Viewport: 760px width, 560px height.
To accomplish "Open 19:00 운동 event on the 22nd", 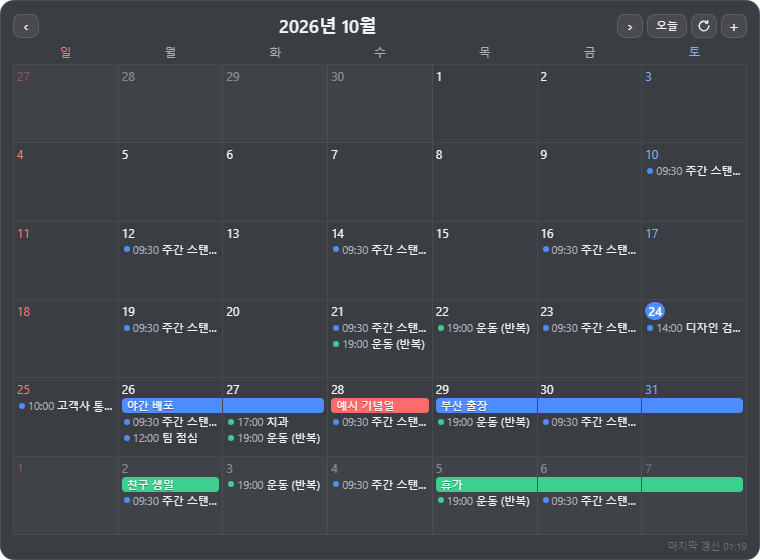I will (x=484, y=328).
